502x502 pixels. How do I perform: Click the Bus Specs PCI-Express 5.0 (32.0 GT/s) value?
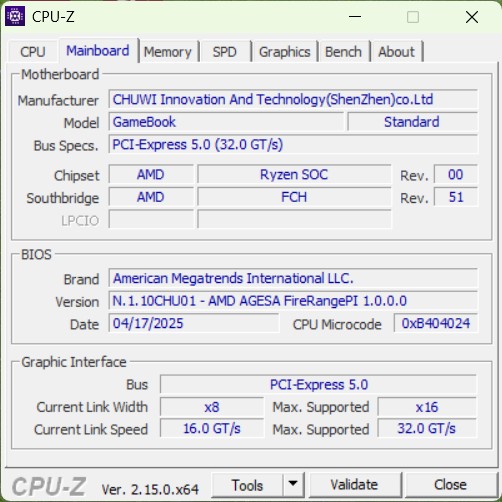click(293, 145)
